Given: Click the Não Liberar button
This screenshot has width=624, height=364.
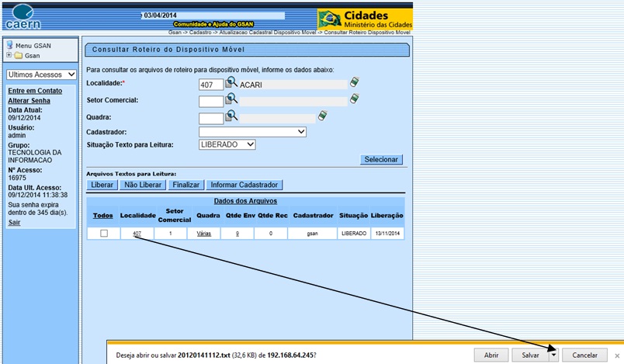Looking at the screenshot, I should pyautogui.click(x=143, y=185).
